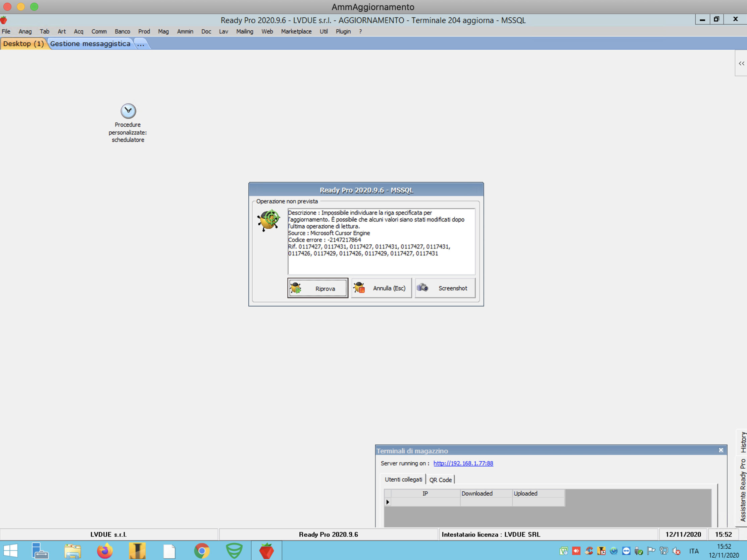
Task: Open the Marketplace menu
Action: (296, 32)
